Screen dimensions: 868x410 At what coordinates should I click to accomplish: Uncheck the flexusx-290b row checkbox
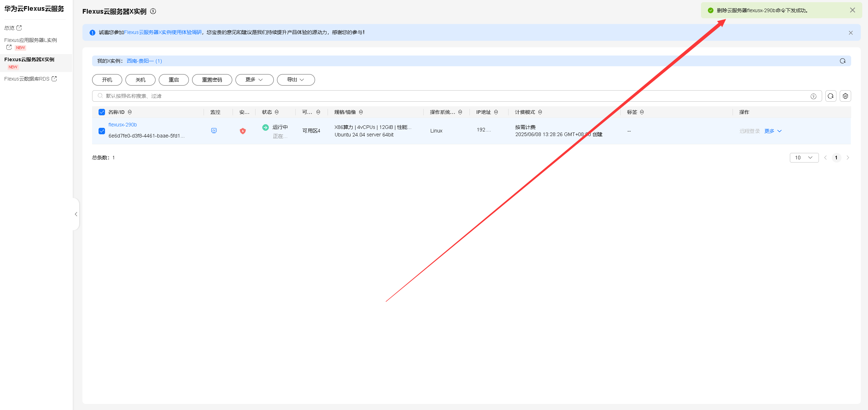(102, 131)
